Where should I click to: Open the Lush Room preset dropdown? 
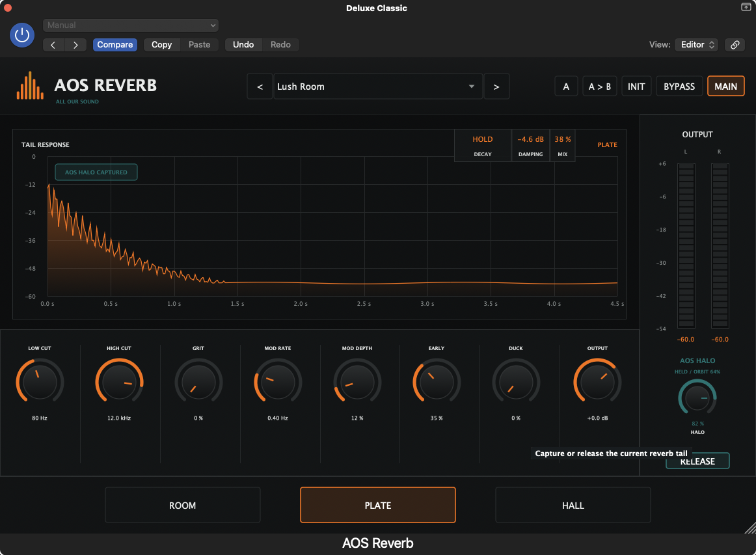378,87
